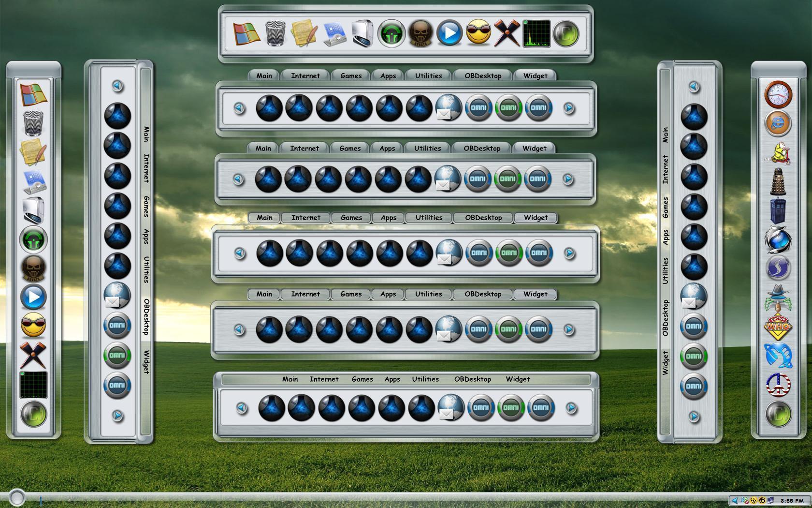Launch the skull icon in left vertical dock
Viewport: 812px width, 508px height.
[x=33, y=269]
